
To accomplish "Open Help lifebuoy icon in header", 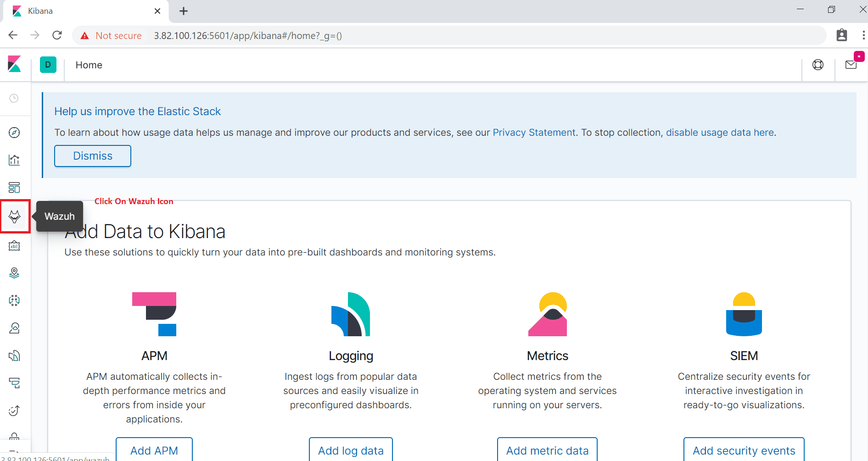I will coord(818,65).
